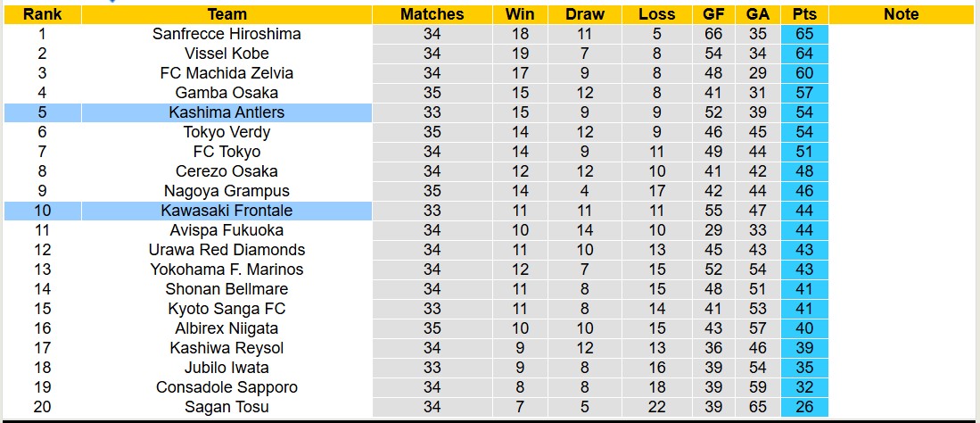Select the highlighted Kashima Antlers row
The width and height of the screenshot is (980, 423).
coord(226,112)
